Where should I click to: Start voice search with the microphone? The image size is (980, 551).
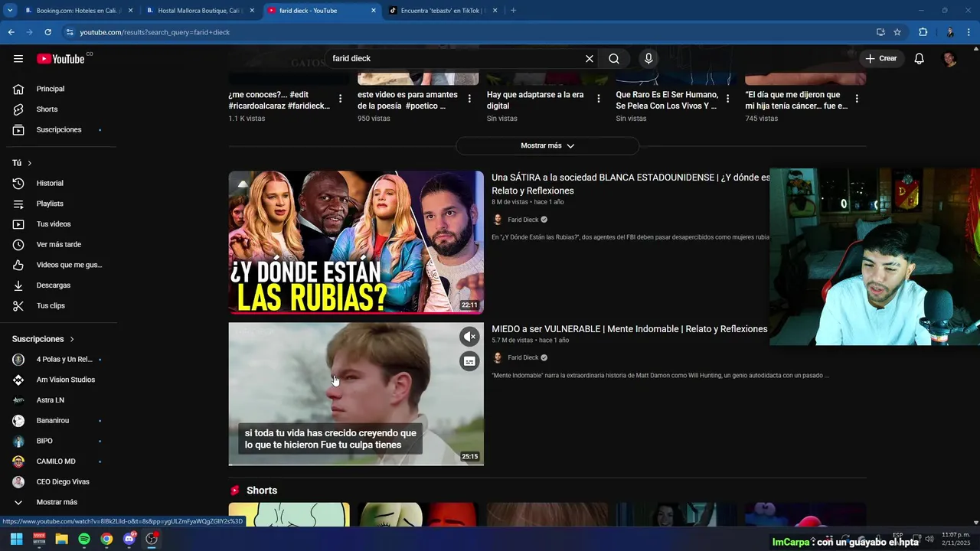tap(648, 59)
